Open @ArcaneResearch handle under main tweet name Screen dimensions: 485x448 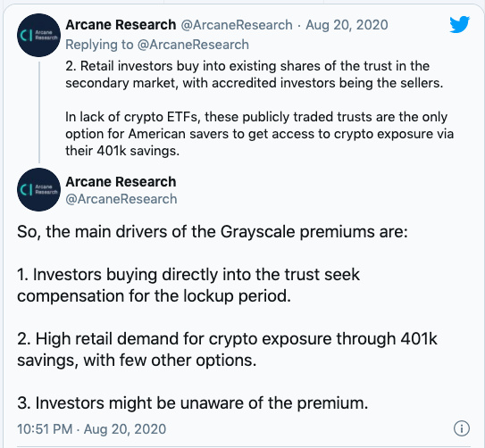click(121, 199)
